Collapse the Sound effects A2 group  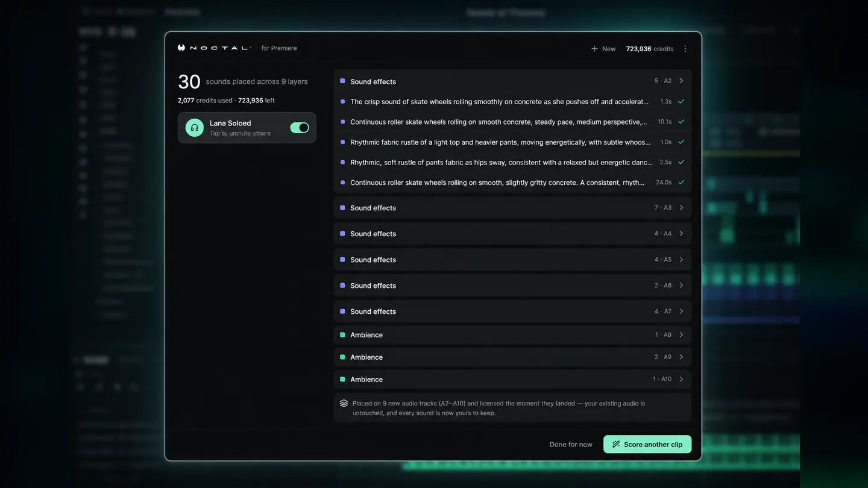click(681, 81)
